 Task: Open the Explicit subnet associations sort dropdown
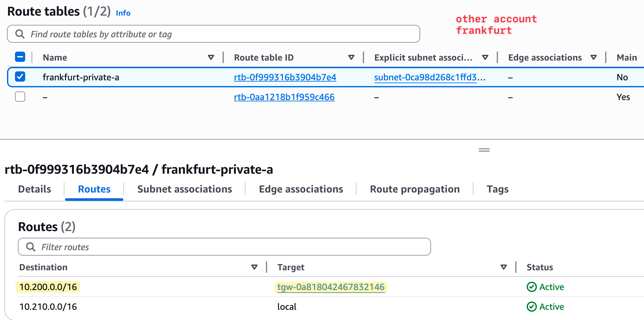[x=485, y=57]
